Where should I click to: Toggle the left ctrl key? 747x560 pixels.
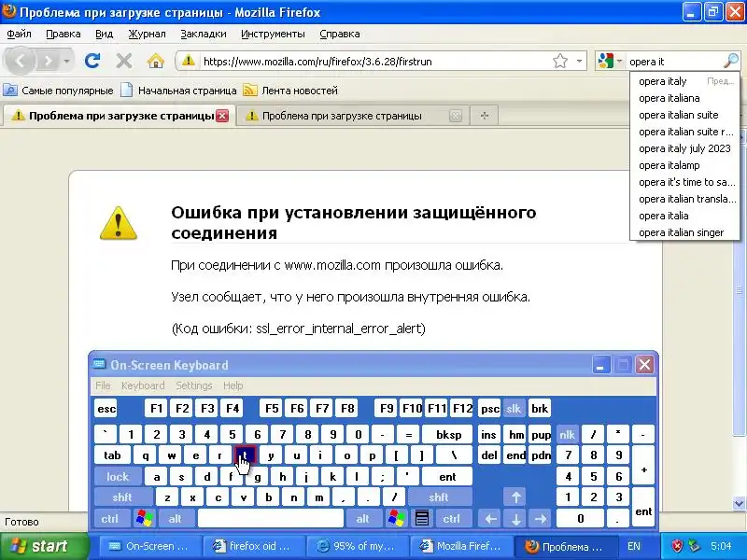point(110,519)
